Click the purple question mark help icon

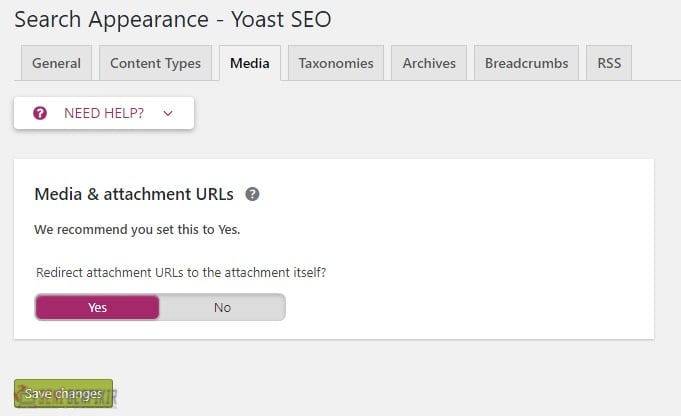tap(40, 113)
